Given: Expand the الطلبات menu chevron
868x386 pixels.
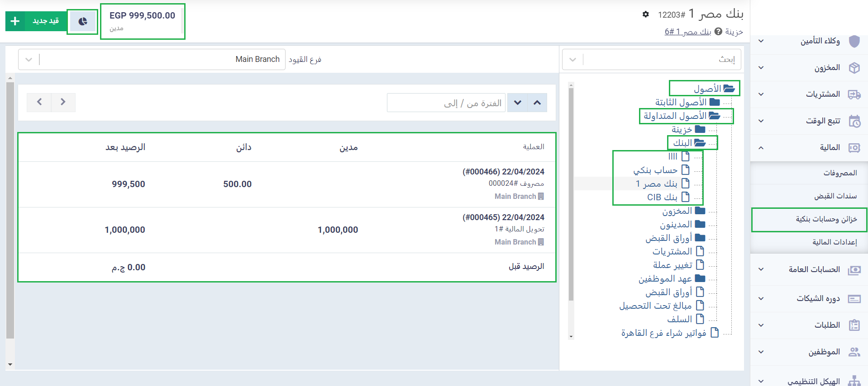Looking at the screenshot, I should [x=761, y=325].
